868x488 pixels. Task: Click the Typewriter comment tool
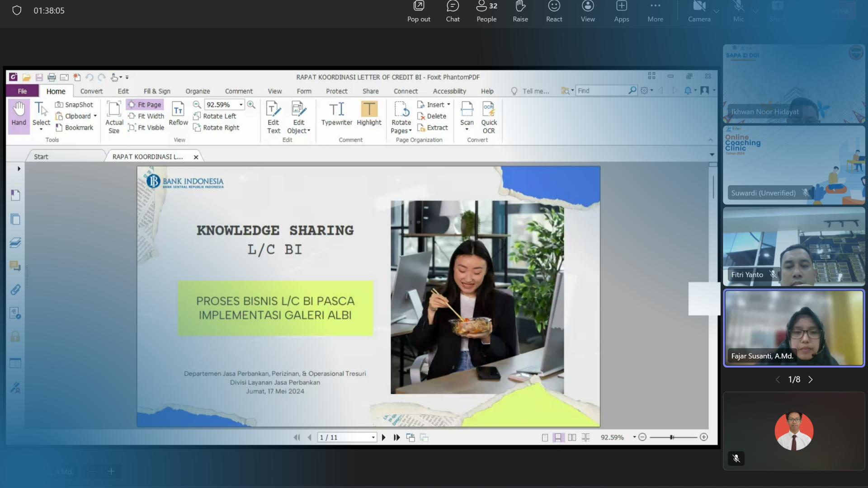click(336, 113)
